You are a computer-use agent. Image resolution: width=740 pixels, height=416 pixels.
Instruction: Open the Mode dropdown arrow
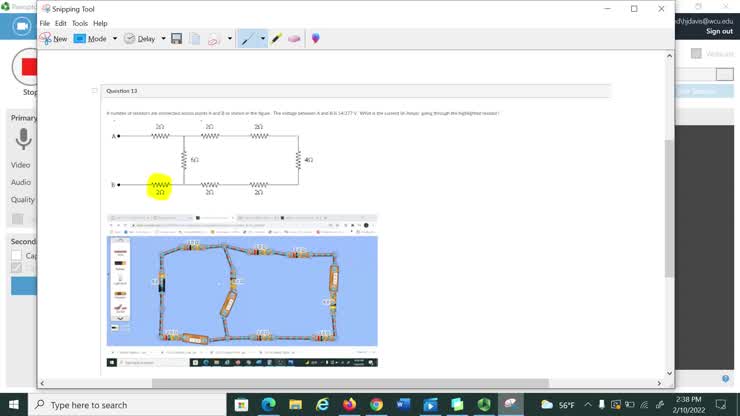pyautogui.click(x=112, y=39)
